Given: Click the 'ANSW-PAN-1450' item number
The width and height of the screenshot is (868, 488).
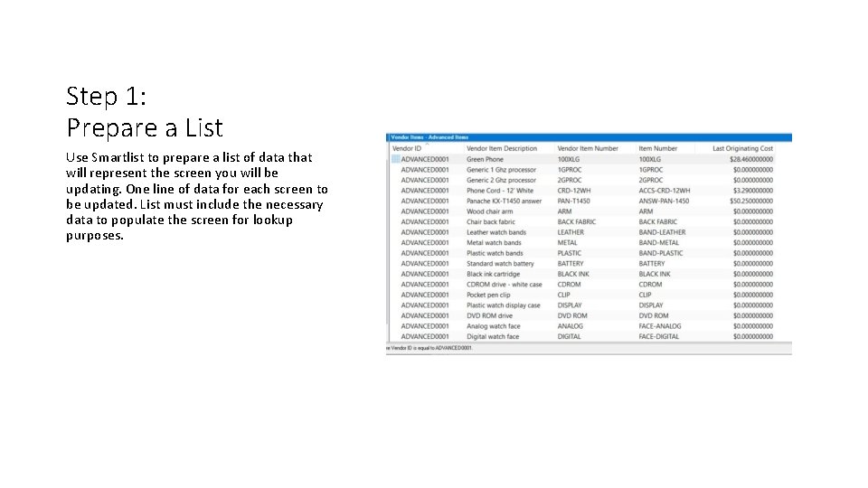Looking at the screenshot, I should coord(664,202).
